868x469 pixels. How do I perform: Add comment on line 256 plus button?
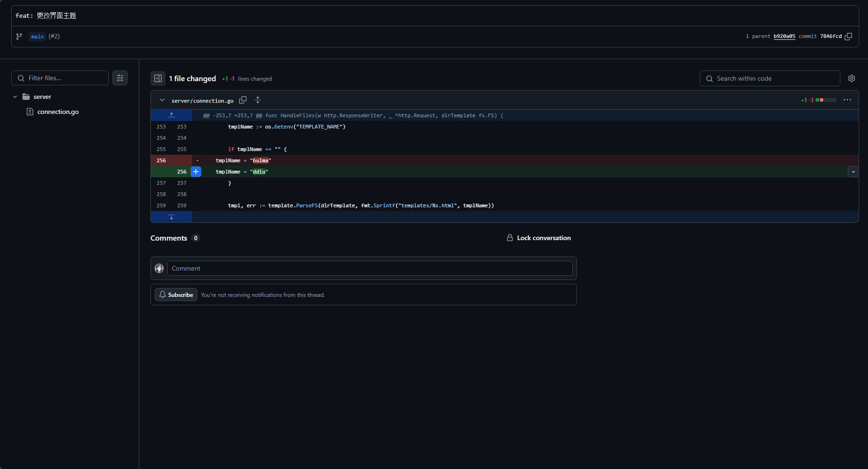coord(196,172)
